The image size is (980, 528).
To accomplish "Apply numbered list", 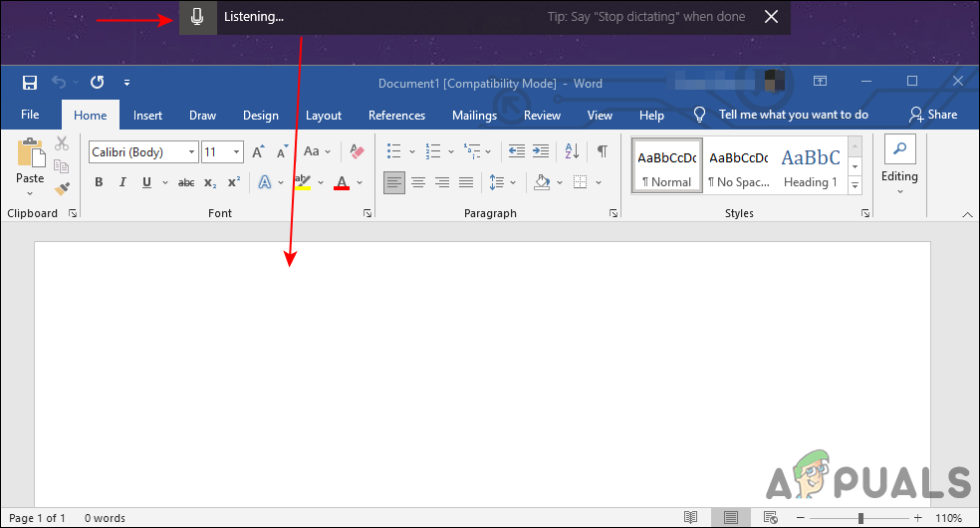I will [432, 151].
